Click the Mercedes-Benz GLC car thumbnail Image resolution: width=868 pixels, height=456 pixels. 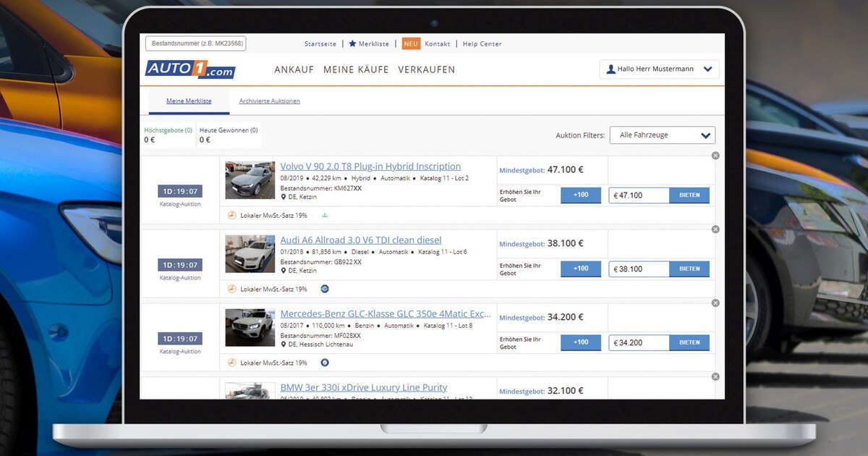[x=250, y=328]
